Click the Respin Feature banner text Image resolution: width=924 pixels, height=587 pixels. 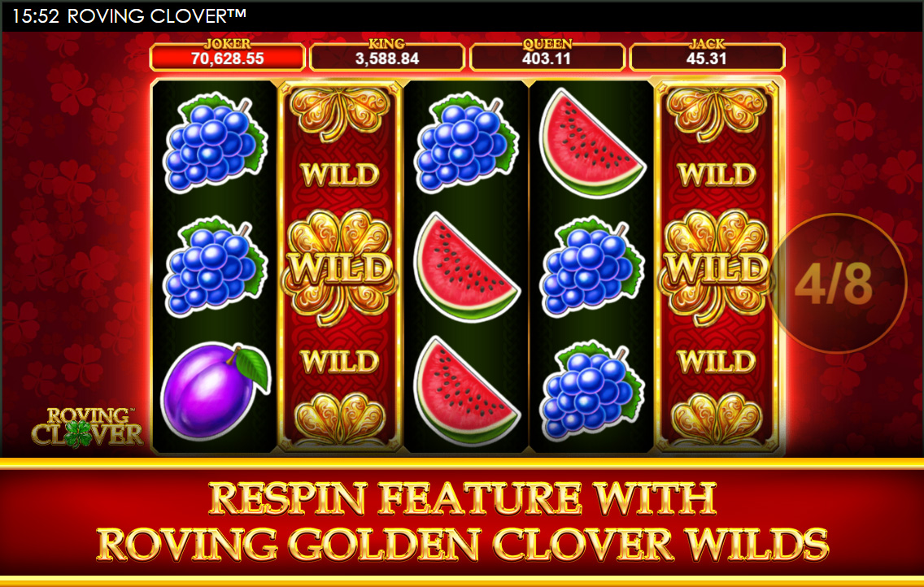pos(462,522)
